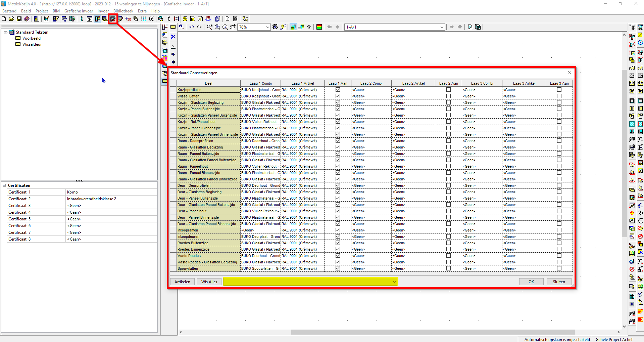The height and width of the screenshot is (342, 644).
Task: Open the Bibliotheek menu
Action: pyautogui.click(x=123, y=11)
